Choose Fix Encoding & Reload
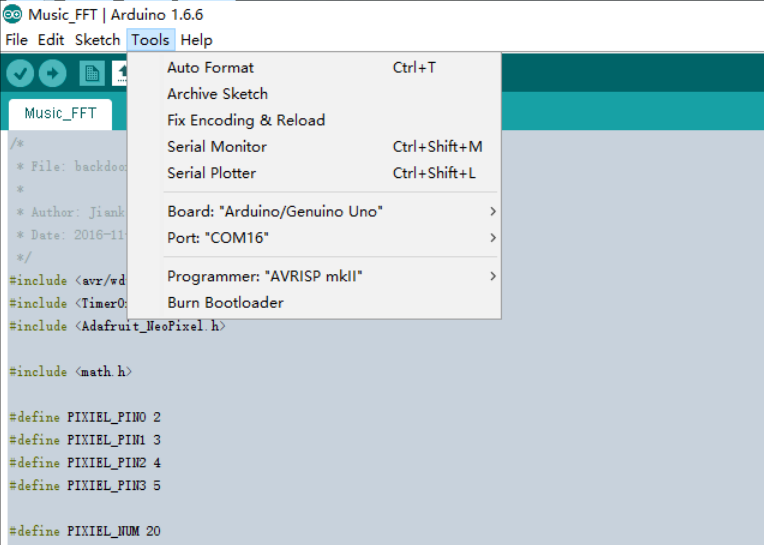This screenshot has height=545, width=764. click(x=314, y=120)
